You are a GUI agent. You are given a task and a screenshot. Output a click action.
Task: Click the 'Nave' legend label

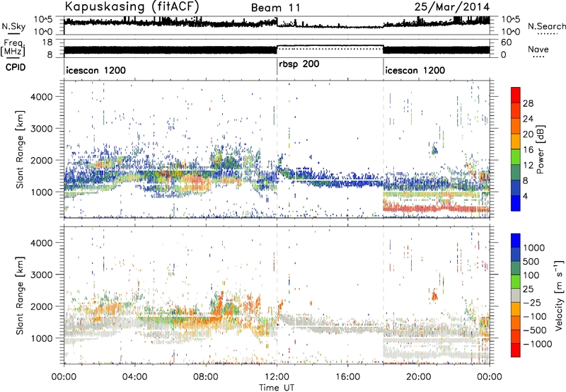[538, 50]
